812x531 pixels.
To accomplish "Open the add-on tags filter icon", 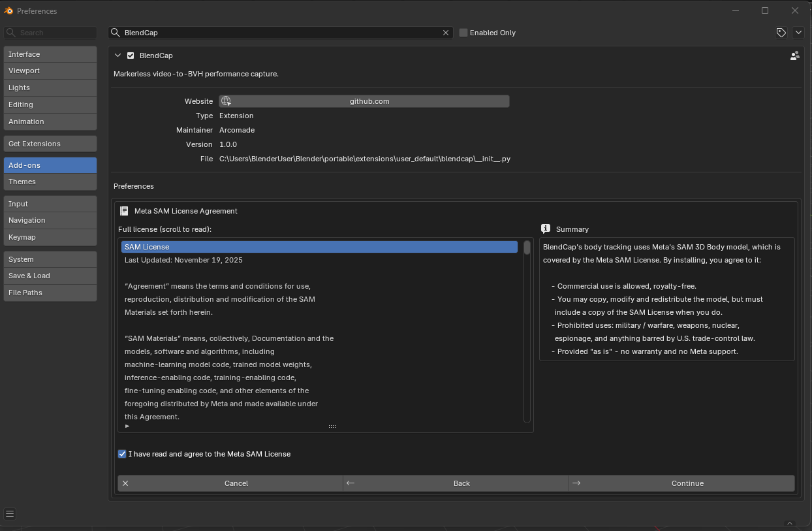I will point(781,33).
